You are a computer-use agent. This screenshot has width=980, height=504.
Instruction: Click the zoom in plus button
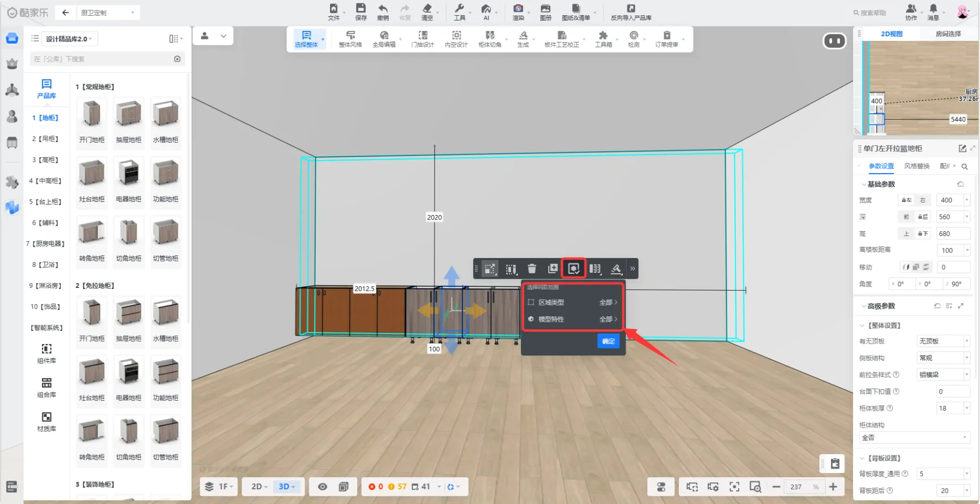833,487
